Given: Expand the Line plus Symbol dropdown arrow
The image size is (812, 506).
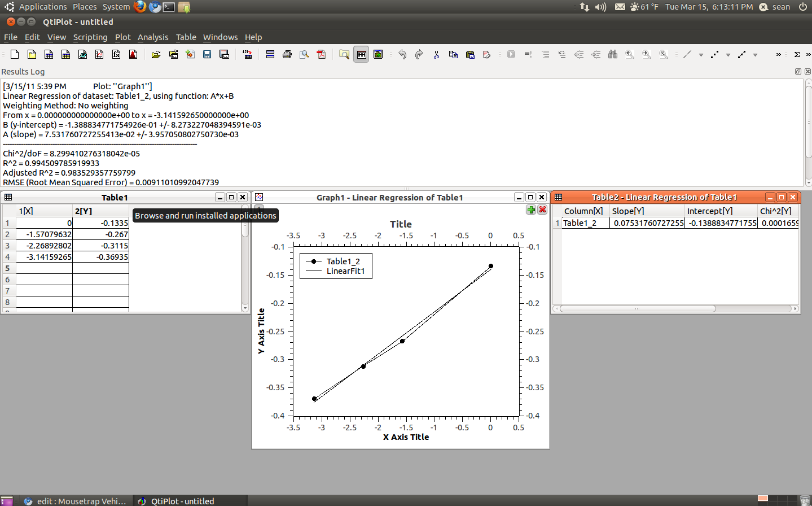Looking at the screenshot, I should [x=755, y=55].
